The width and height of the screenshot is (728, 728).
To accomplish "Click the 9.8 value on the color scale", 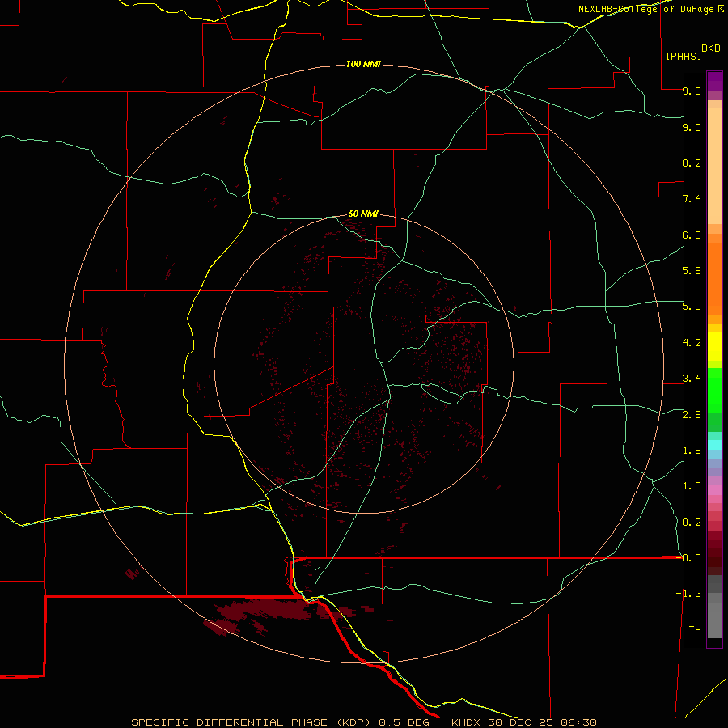I will coord(692,91).
